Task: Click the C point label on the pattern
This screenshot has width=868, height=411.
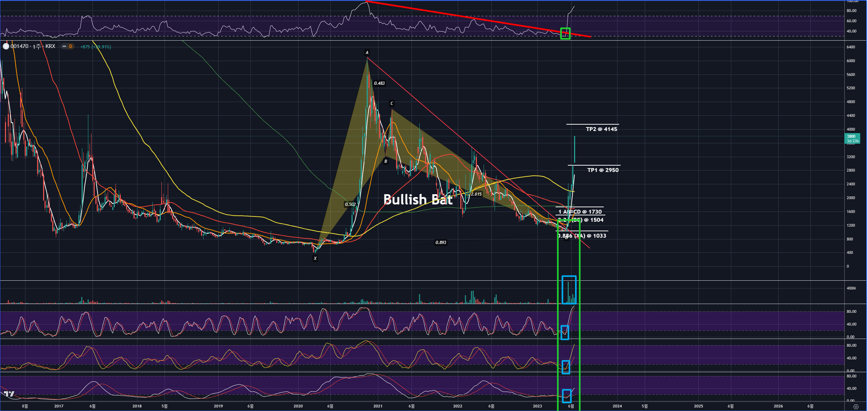Action: 391,103
